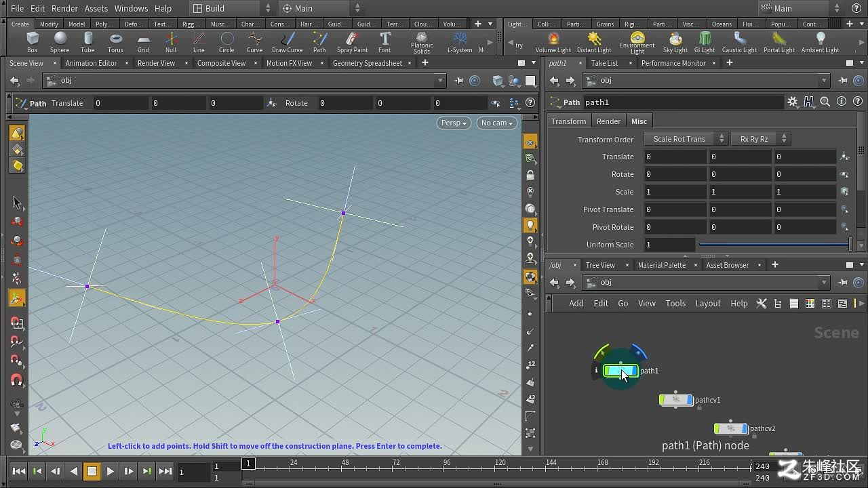Open network editor Add menu
868x488 pixels.
(576, 304)
